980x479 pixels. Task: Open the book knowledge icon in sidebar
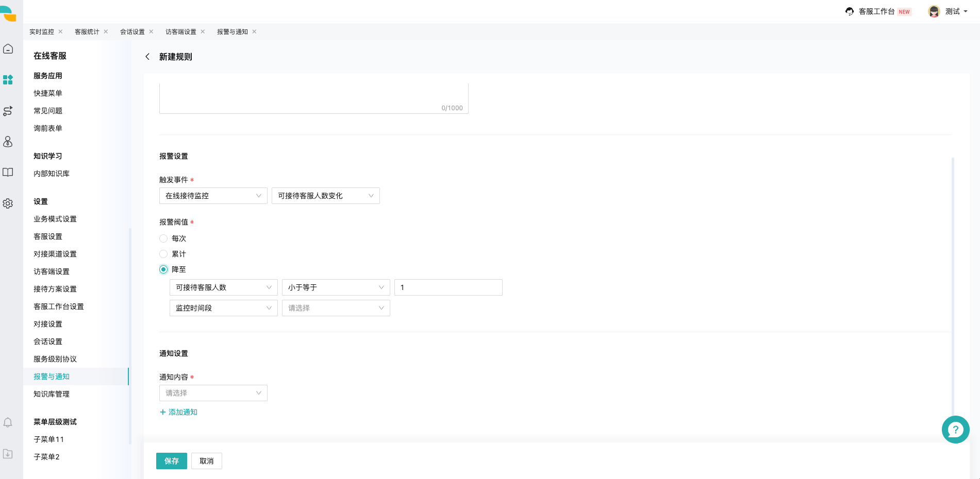tap(8, 173)
